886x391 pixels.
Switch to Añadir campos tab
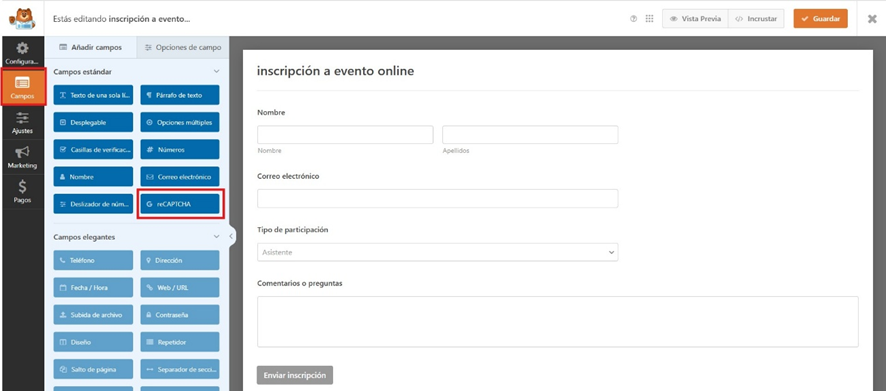click(90, 47)
